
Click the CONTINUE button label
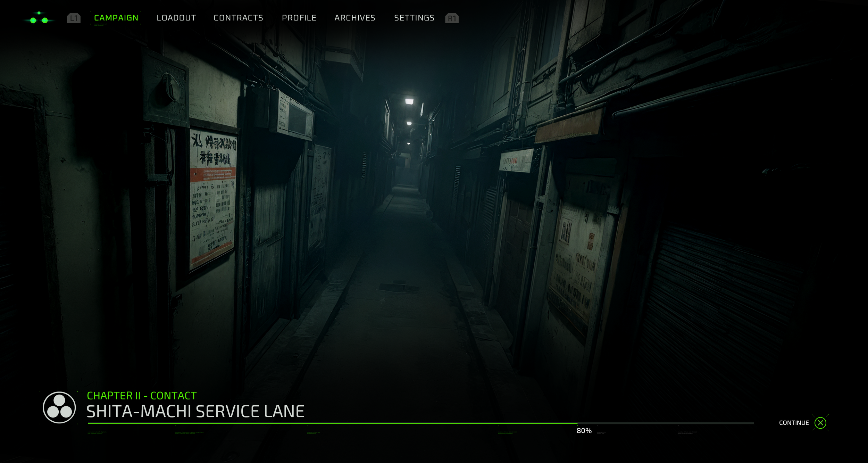[x=794, y=423]
